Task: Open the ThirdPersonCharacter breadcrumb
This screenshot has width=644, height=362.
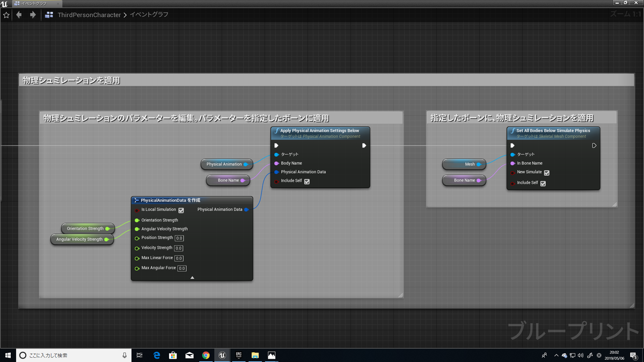Action: [89, 15]
